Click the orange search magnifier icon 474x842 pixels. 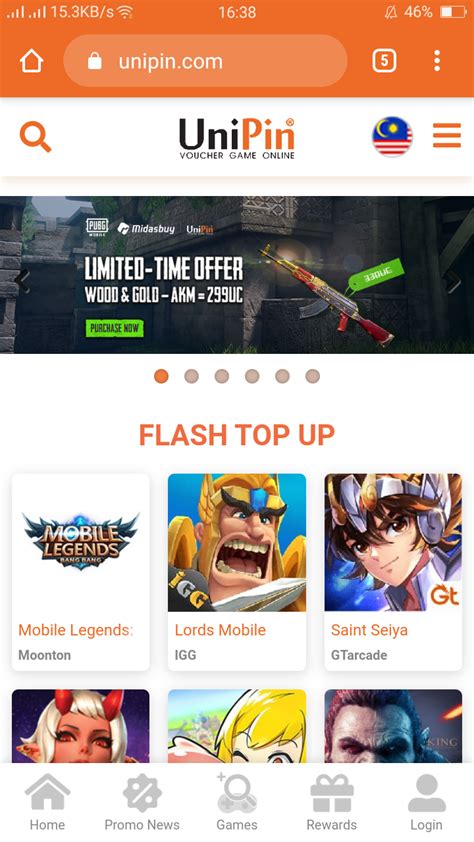(x=35, y=136)
